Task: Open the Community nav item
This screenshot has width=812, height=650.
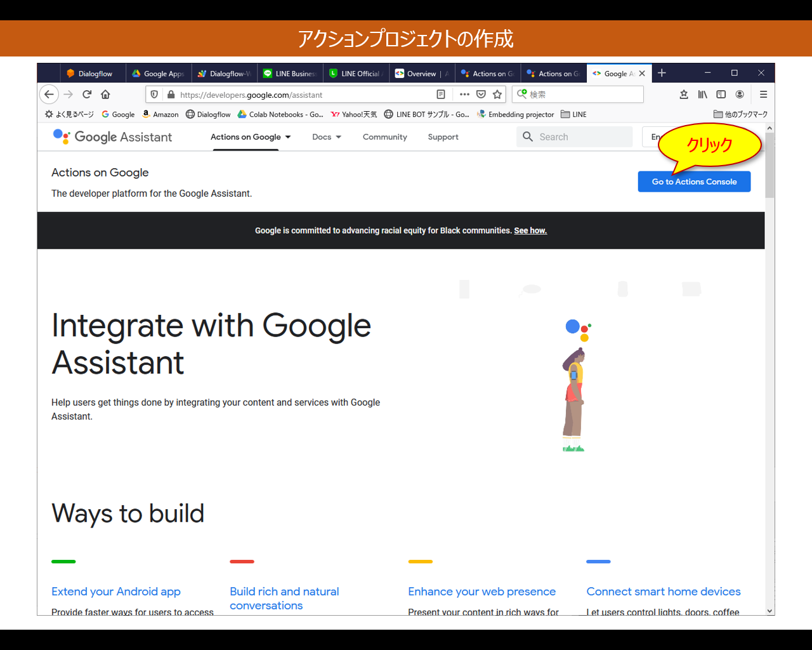Action: click(385, 137)
